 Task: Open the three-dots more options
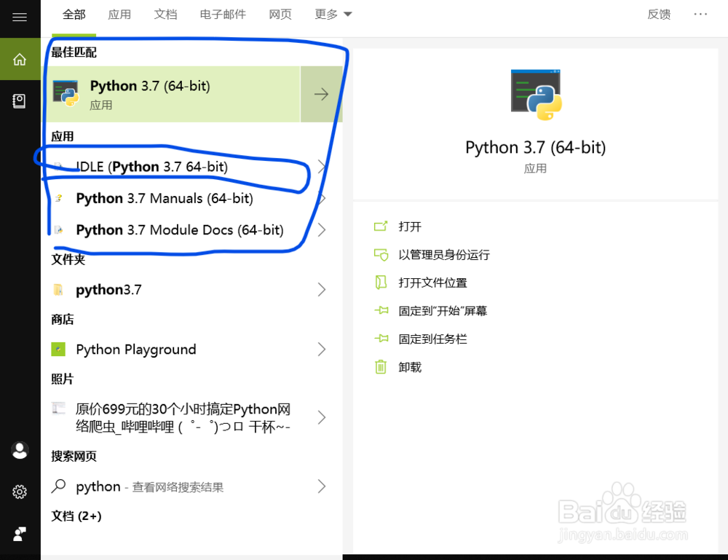coord(700,15)
